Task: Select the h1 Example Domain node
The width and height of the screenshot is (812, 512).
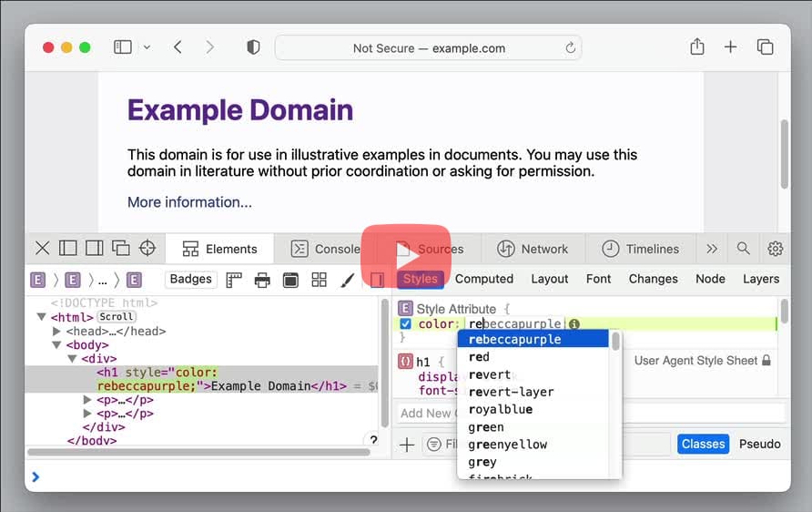Action: [x=202, y=379]
